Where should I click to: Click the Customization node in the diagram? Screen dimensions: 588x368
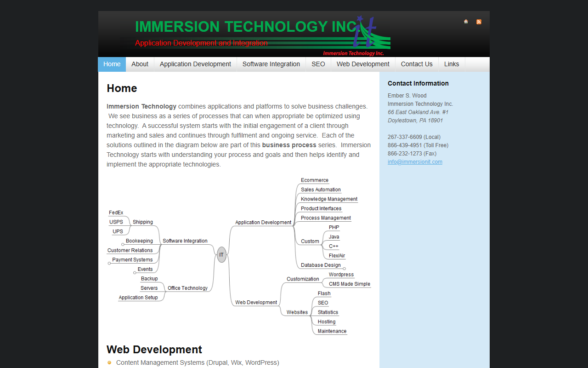point(303,279)
